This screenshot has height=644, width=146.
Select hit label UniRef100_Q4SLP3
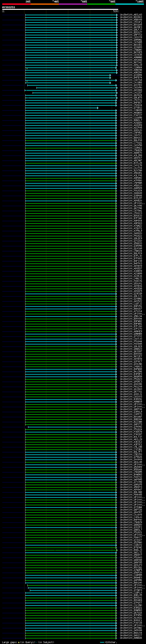(x=131, y=565)
